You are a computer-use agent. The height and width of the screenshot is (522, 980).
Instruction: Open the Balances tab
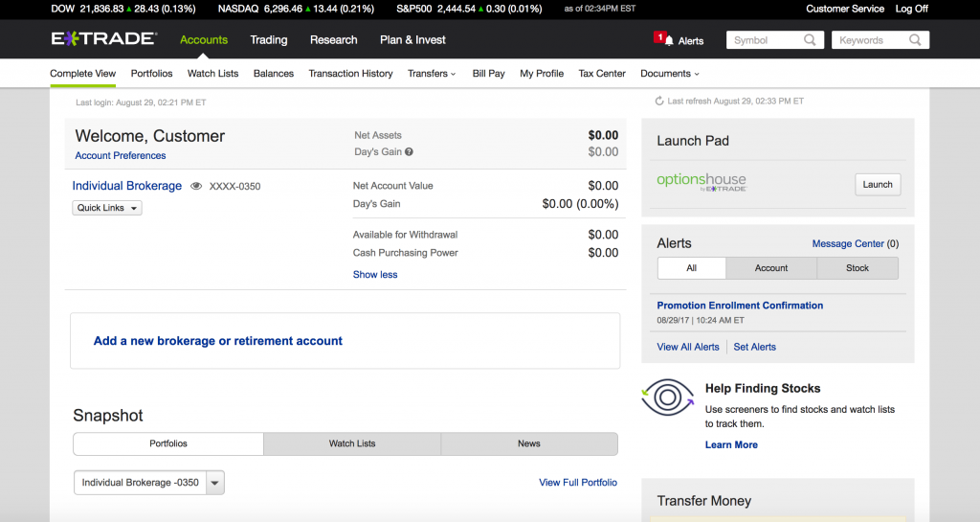(274, 73)
